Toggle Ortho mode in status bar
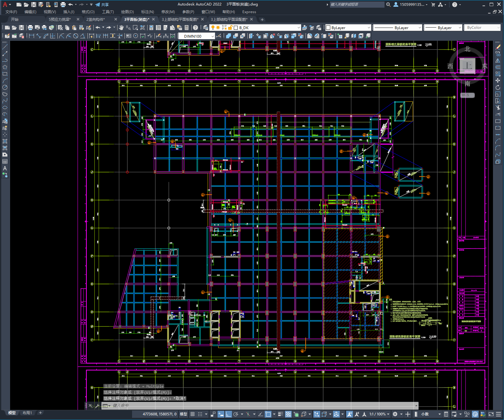Screen dimensions: 504x420 (229, 414)
